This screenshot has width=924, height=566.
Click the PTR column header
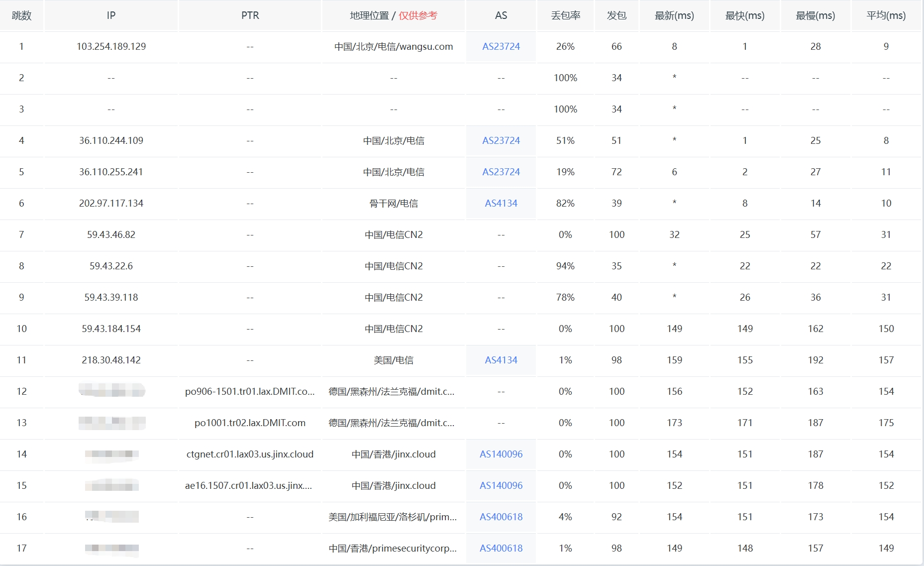click(x=250, y=15)
